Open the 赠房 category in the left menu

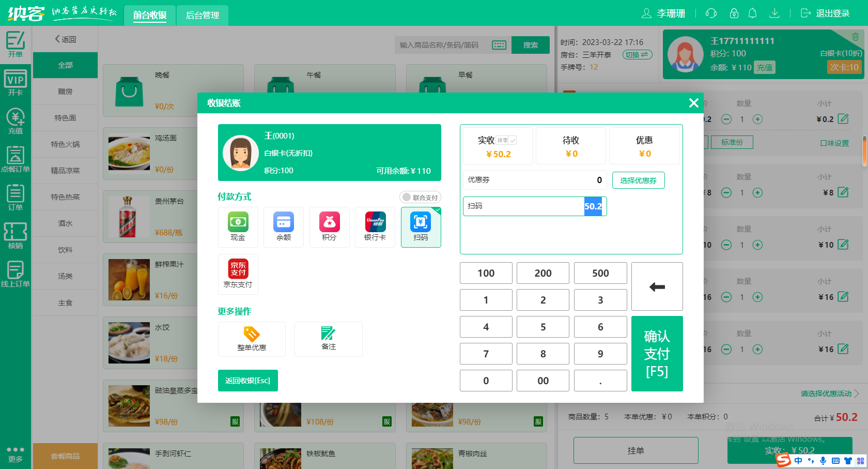tap(65, 92)
